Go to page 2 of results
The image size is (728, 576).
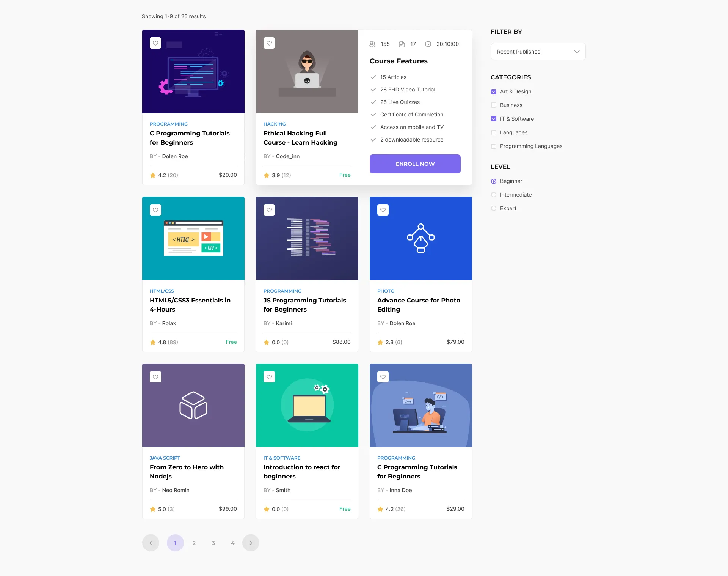pyautogui.click(x=194, y=543)
